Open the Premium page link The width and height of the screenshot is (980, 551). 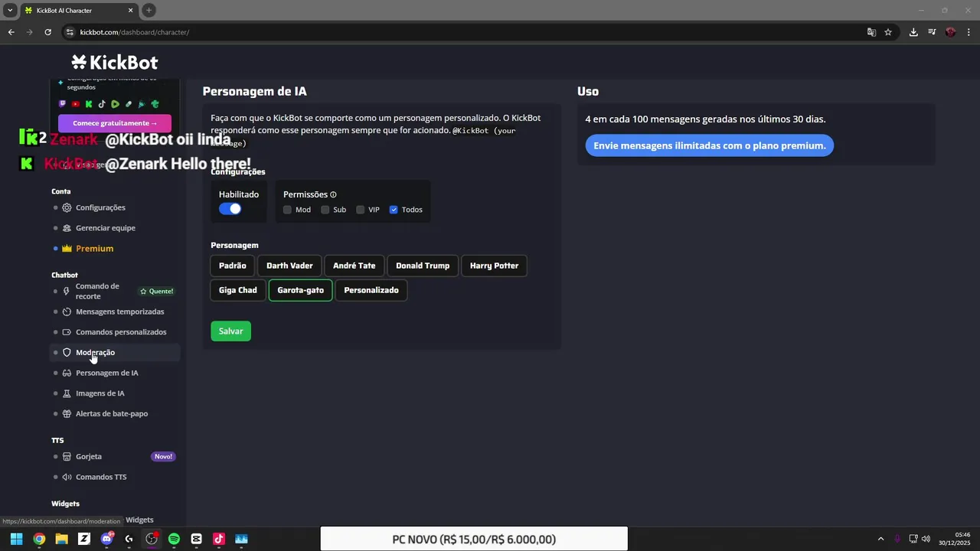[94, 249]
